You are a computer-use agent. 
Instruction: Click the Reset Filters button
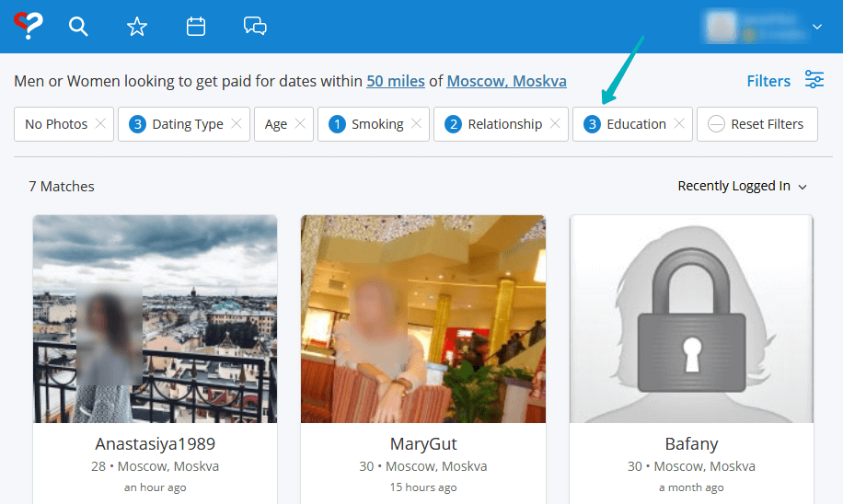[757, 124]
